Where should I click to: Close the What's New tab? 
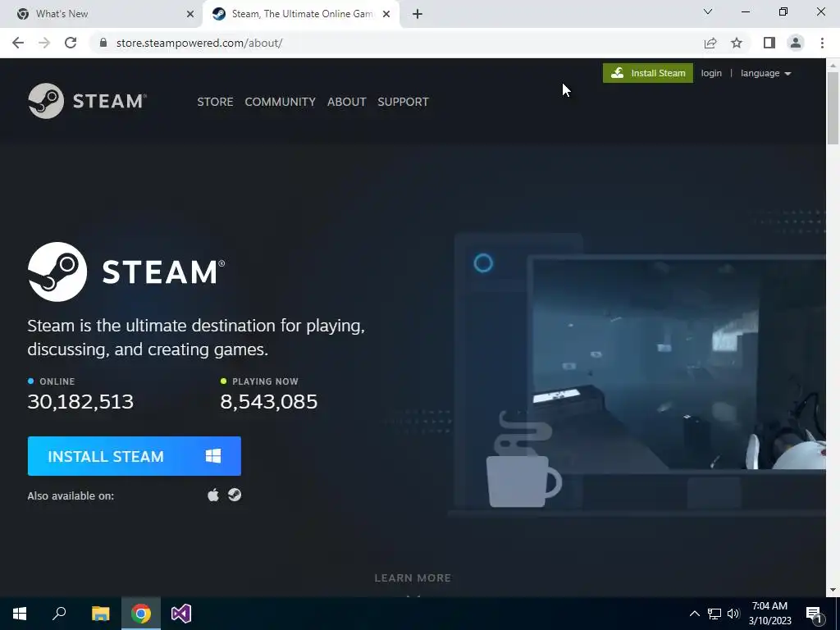point(190,14)
